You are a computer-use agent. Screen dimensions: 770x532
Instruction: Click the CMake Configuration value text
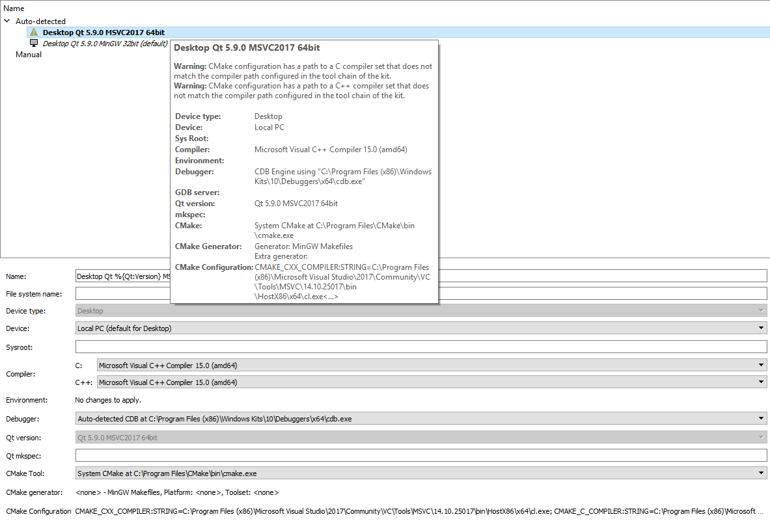pos(419,511)
